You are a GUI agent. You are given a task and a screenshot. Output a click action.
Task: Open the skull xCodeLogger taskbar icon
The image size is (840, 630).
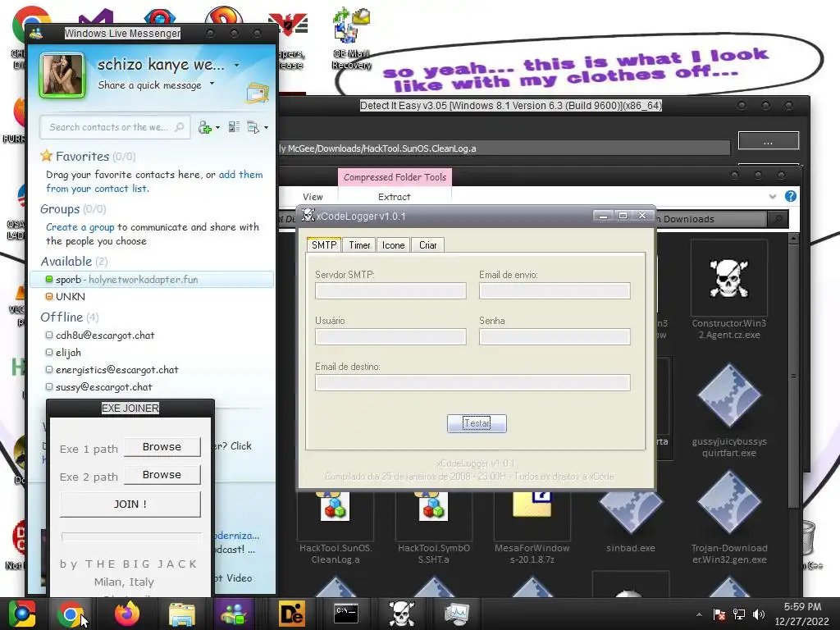tap(401, 614)
